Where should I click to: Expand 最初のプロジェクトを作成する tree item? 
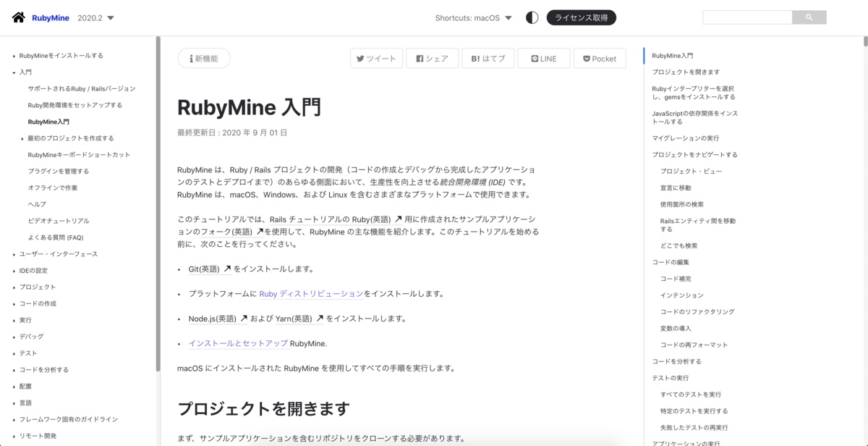tap(22, 138)
